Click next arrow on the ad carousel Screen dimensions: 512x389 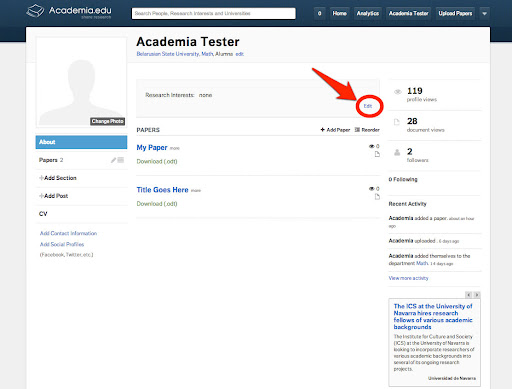pyautogui.click(x=477, y=295)
